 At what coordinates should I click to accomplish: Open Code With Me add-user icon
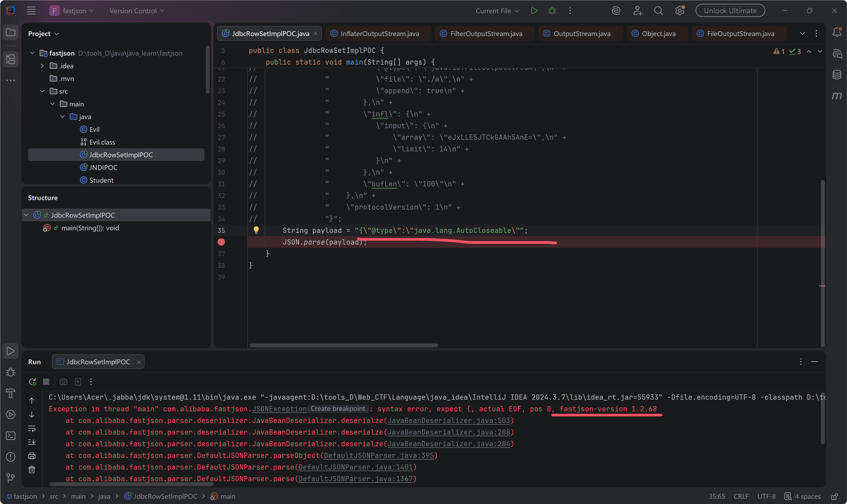coord(637,11)
